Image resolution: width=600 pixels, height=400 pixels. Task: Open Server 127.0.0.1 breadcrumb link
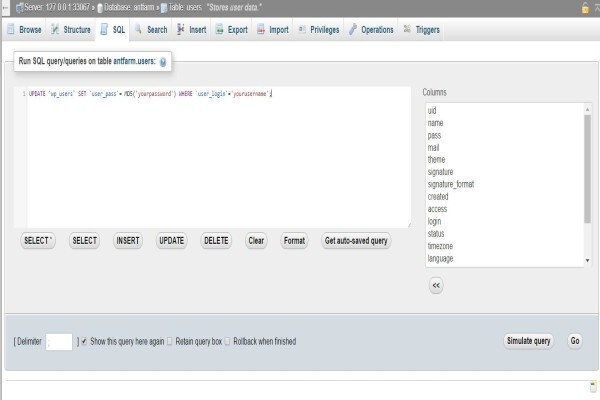click(57, 7)
